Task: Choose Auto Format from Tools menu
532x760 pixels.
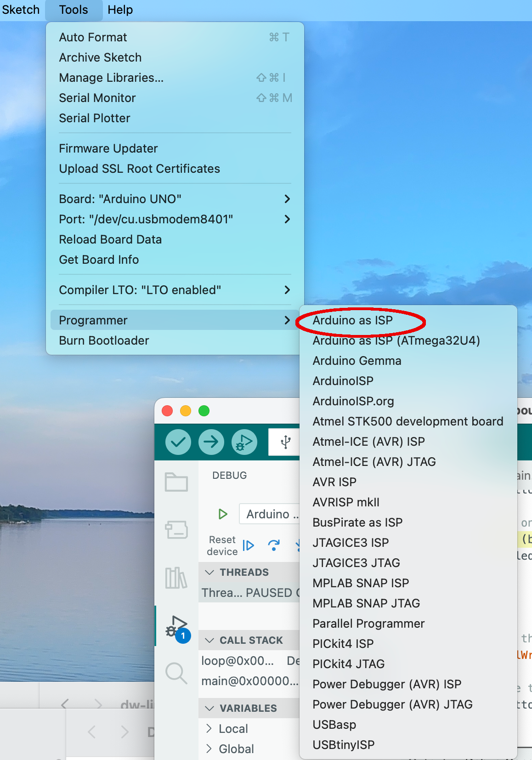Action: (x=175, y=37)
